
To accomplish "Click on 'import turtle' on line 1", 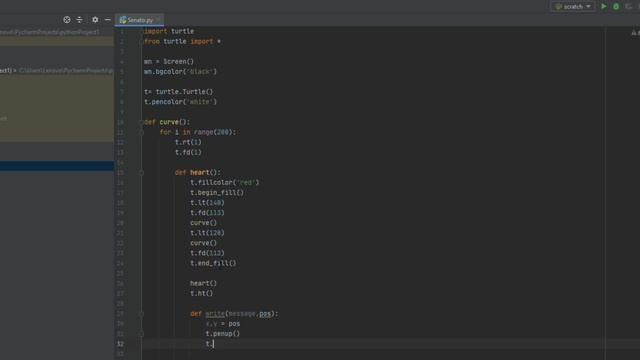I will (x=169, y=31).
